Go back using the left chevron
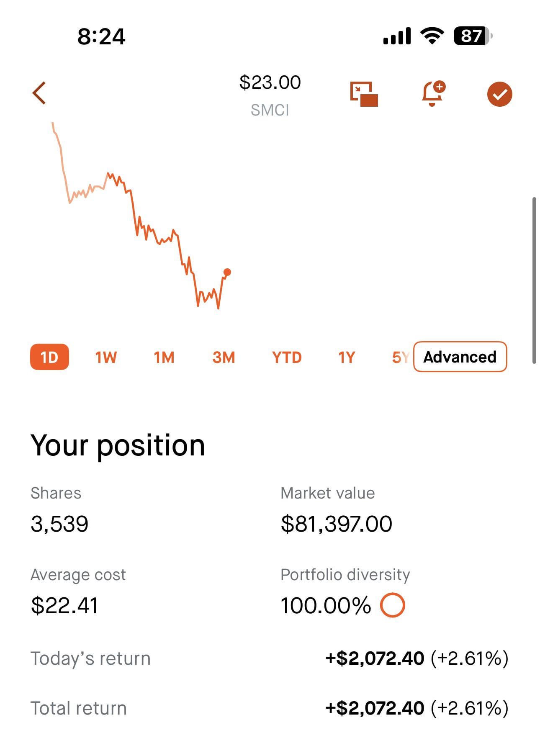 pos(39,93)
